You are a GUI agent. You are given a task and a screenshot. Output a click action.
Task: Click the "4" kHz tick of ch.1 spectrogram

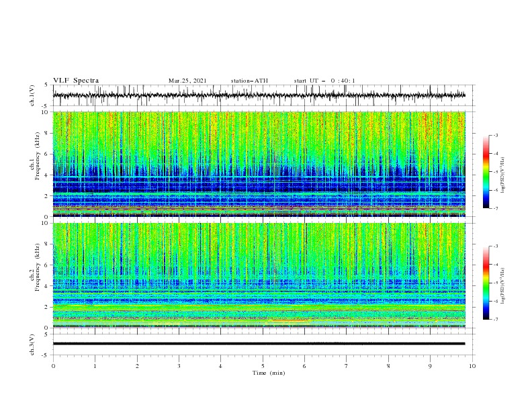[x=46, y=175]
